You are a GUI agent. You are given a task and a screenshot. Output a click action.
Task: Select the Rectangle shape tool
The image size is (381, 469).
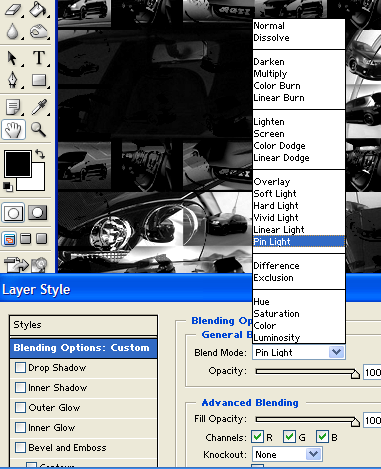39,80
